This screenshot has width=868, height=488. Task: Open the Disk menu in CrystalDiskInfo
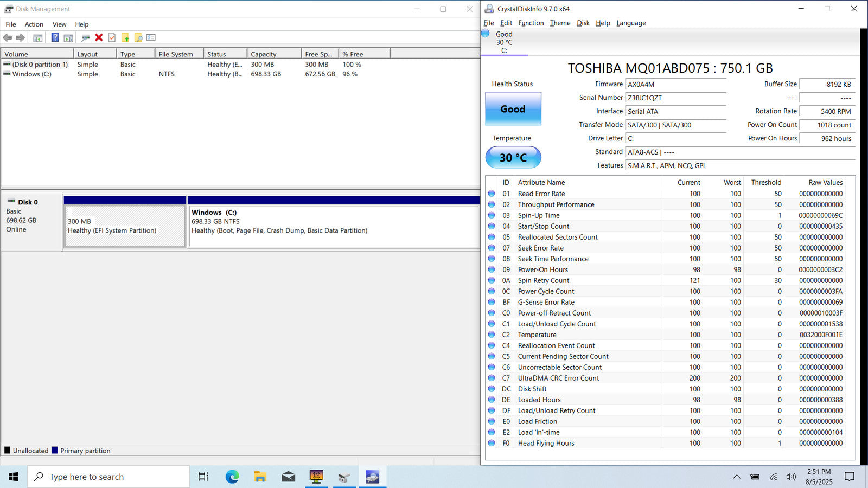click(583, 23)
